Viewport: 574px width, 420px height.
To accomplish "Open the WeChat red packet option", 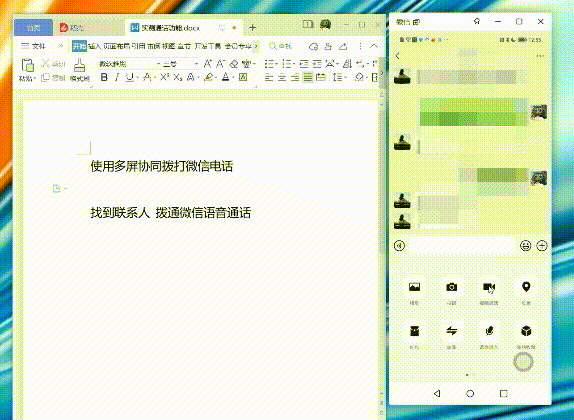I will point(414,331).
